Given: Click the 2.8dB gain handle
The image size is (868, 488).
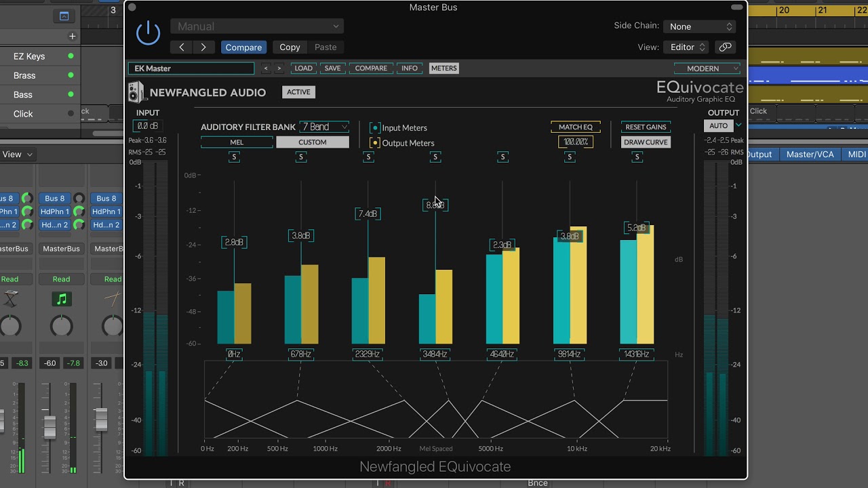Looking at the screenshot, I should click(x=234, y=242).
